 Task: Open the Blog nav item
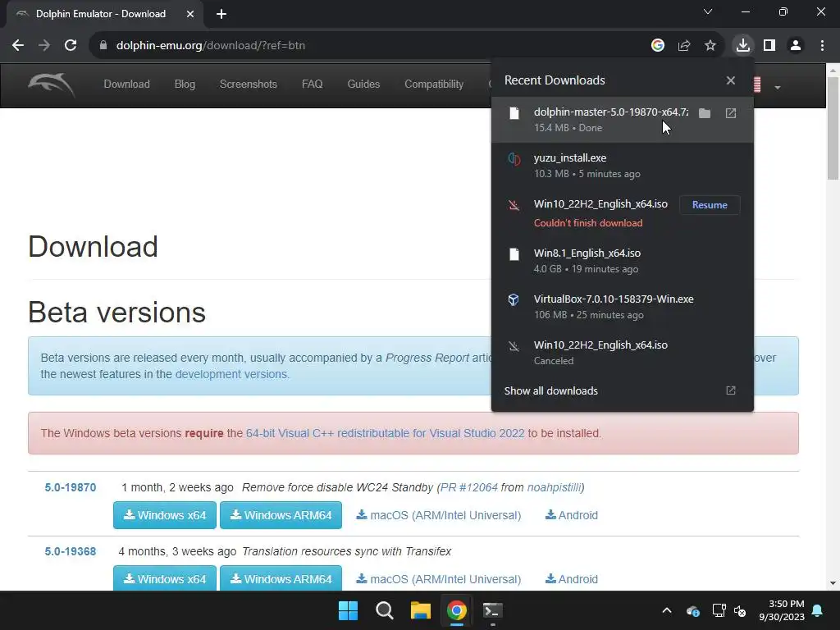pyautogui.click(x=185, y=84)
